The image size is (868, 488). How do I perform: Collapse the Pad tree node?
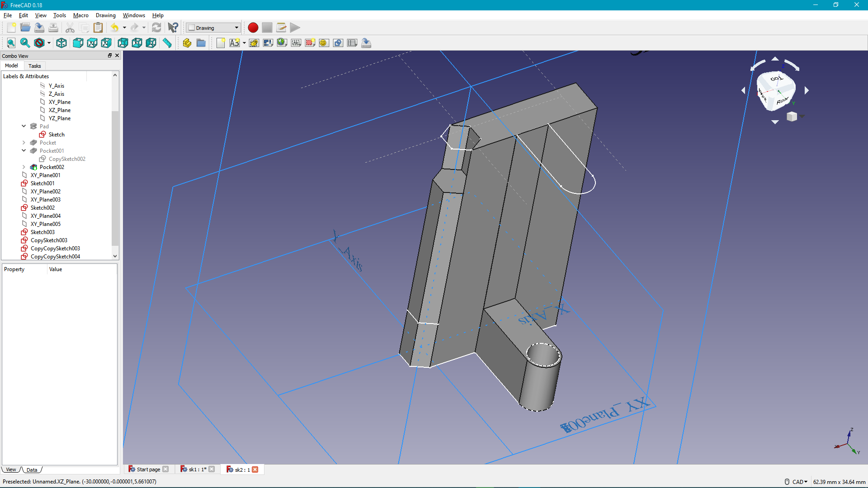(24, 126)
